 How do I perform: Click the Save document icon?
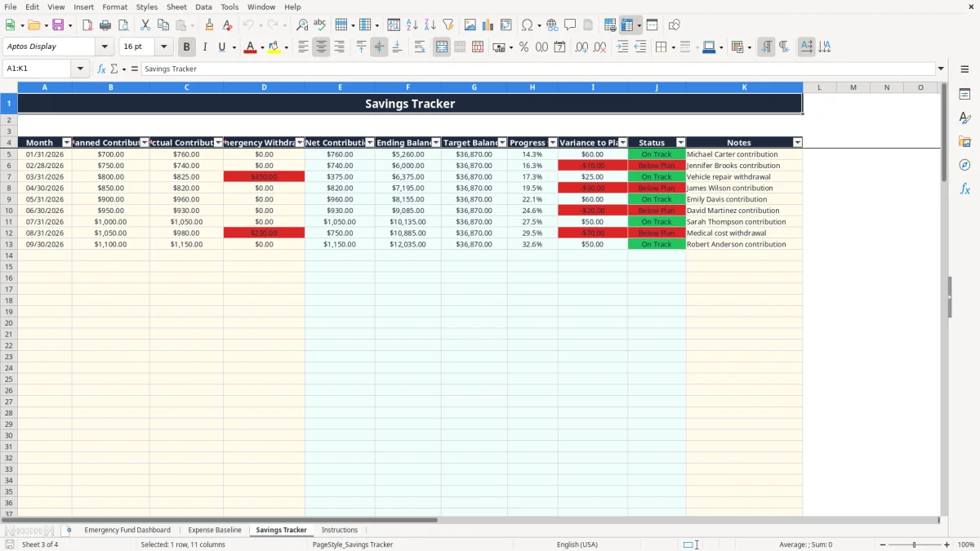58,25
